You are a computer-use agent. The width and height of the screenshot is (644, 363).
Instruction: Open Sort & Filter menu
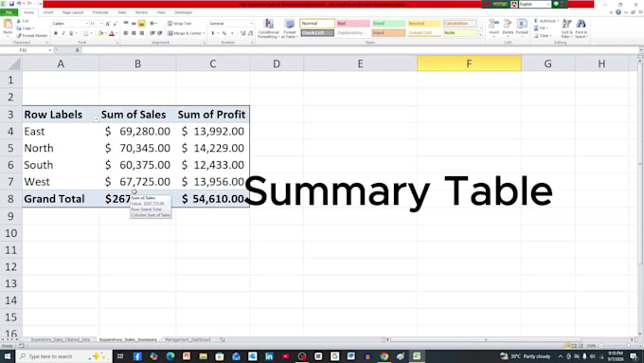pos(566,28)
